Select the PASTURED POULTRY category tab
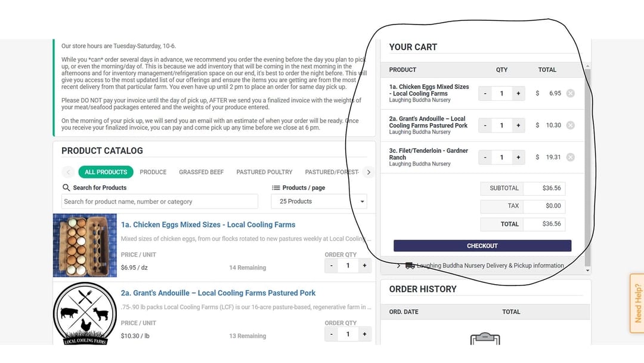The height and width of the screenshot is (363, 644). [264, 173]
